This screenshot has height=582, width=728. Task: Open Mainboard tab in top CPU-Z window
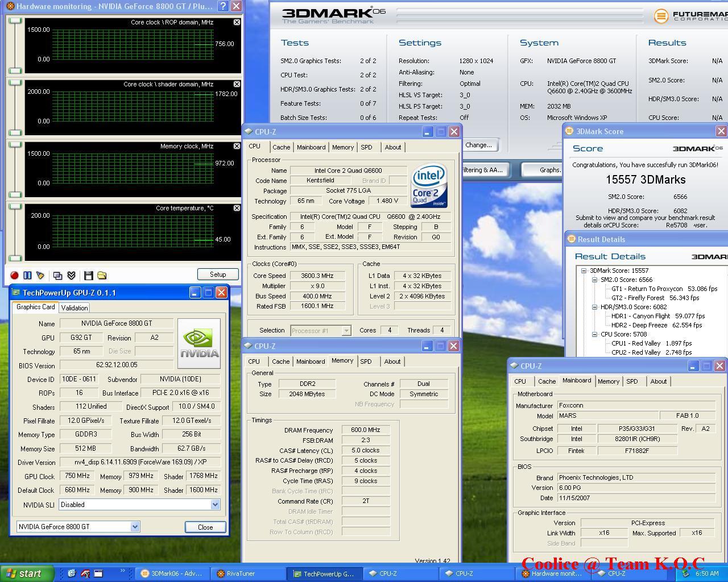click(311, 147)
